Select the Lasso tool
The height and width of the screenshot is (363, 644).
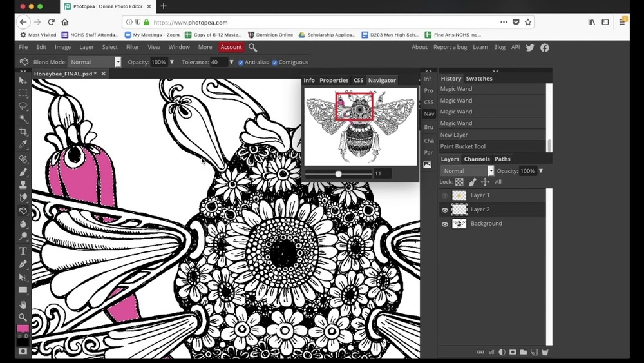click(23, 106)
